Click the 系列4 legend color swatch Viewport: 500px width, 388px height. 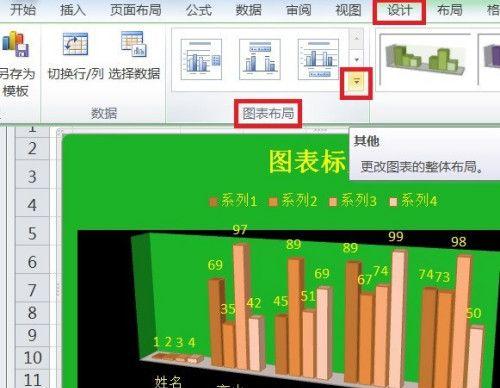point(394,202)
